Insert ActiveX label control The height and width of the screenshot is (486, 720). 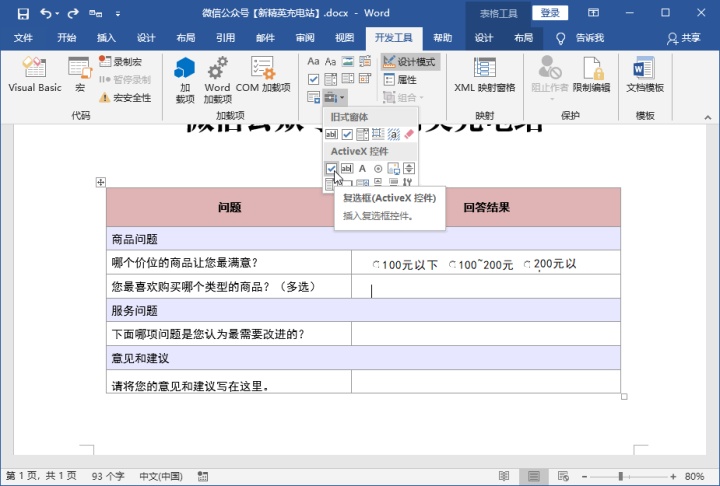pyautogui.click(x=362, y=169)
